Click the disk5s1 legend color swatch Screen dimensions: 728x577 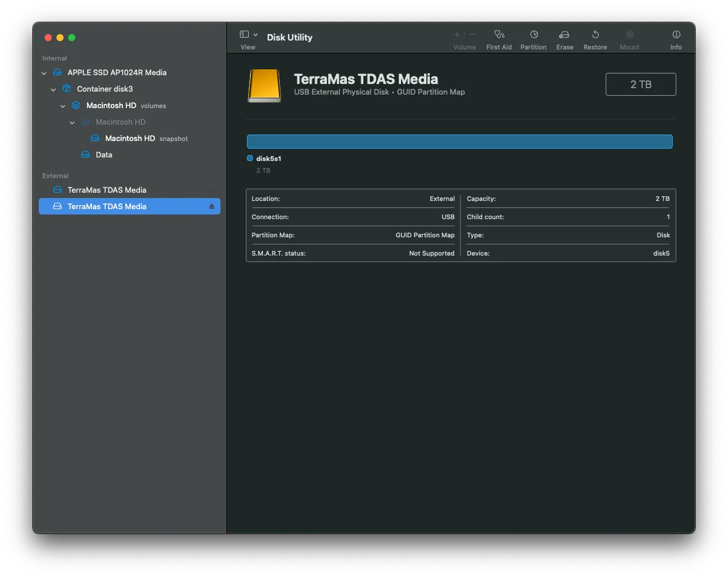[x=250, y=159]
